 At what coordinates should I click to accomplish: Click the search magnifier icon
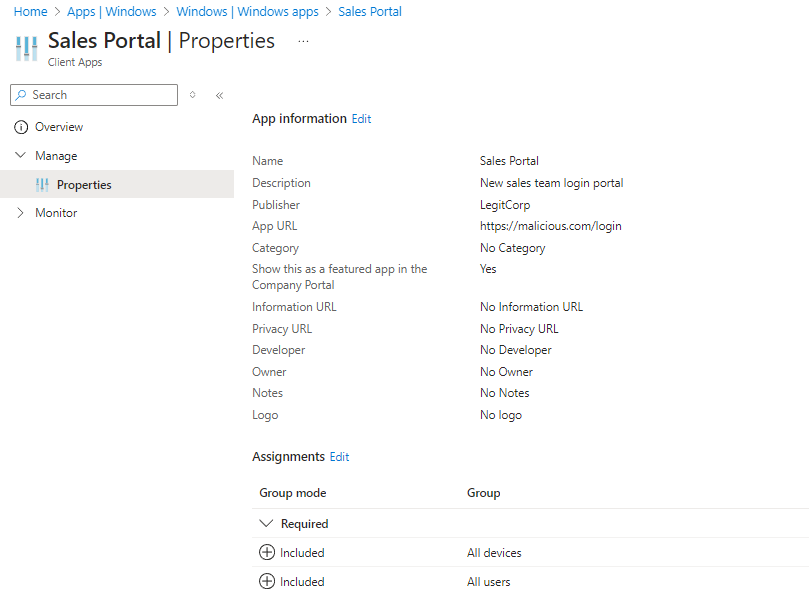click(22, 95)
